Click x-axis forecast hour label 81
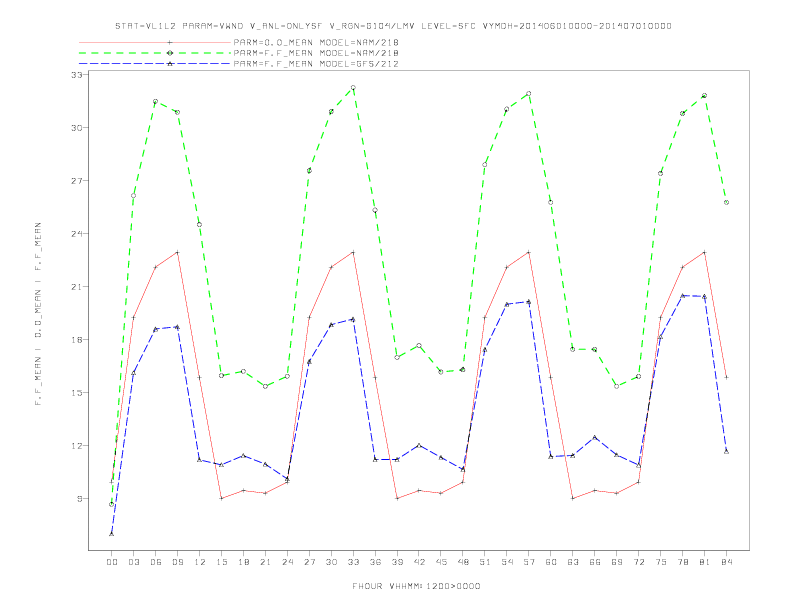Screen dimensions: 792x612 point(705,562)
